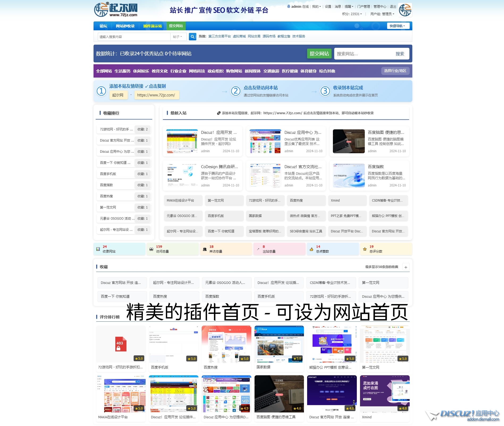Click the 收录网站 statistics icon

(x=98, y=249)
